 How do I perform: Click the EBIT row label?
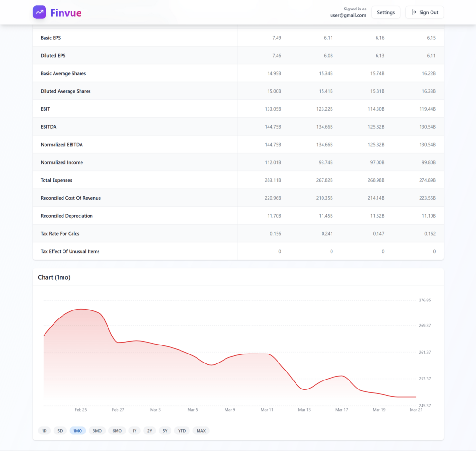45,109
